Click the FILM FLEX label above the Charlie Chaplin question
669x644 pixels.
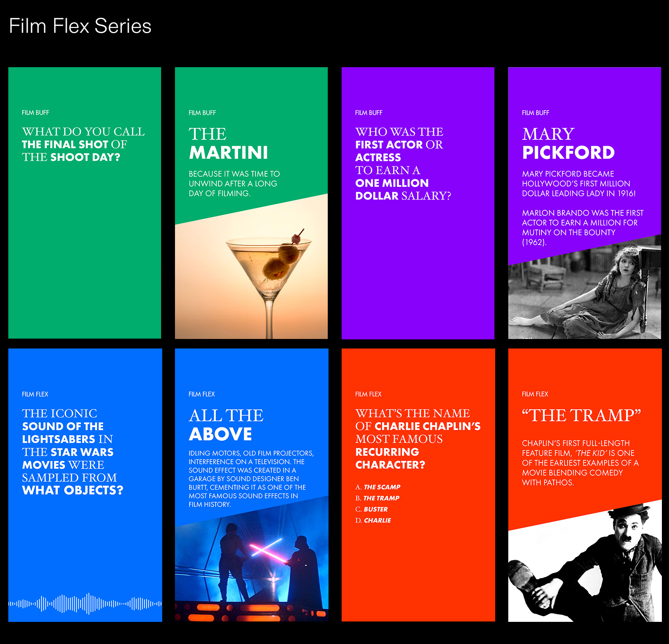point(368,394)
